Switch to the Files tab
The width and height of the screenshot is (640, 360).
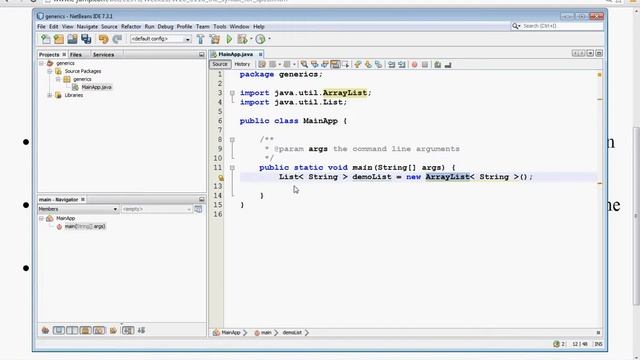coord(76,54)
